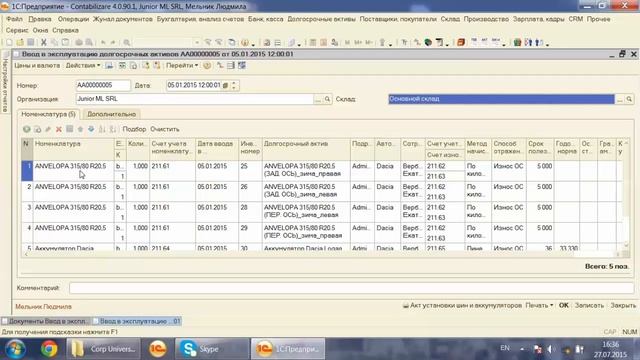Click the Склад field showing Основной склад

click(x=501, y=99)
